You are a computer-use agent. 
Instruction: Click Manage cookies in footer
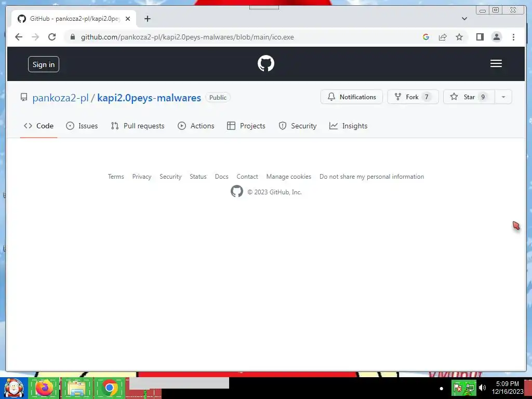[x=288, y=177]
